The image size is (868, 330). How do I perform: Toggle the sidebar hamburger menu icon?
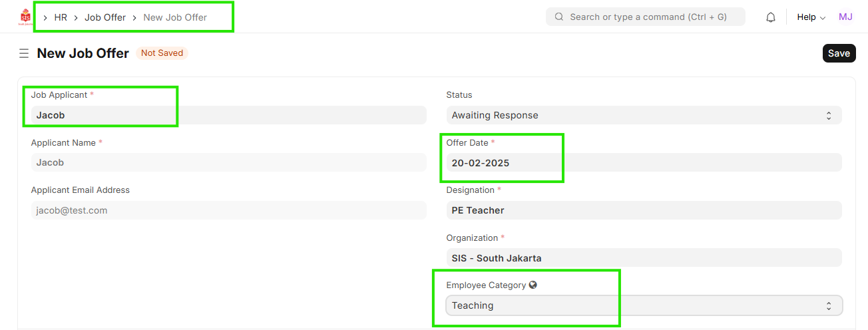click(24, 53)
